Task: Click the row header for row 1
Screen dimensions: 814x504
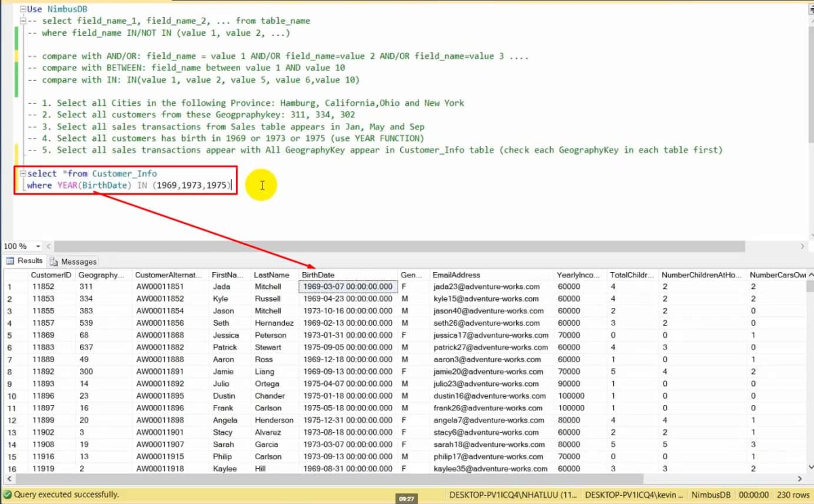Action: 8,286
